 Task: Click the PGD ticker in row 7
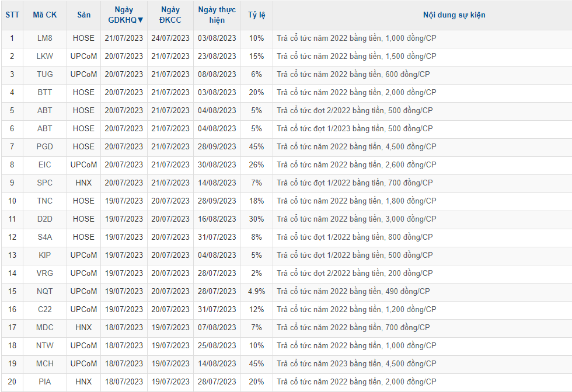pos(44,146)
